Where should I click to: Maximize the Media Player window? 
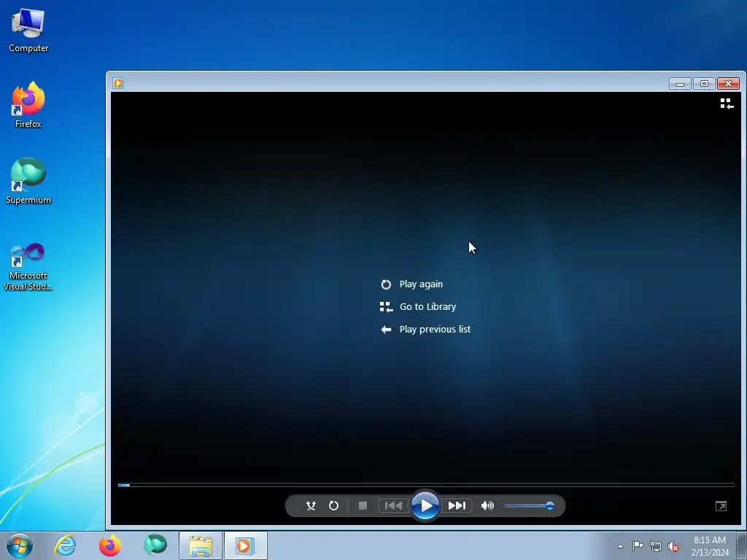pyautogui.click(x=704, y=84)
